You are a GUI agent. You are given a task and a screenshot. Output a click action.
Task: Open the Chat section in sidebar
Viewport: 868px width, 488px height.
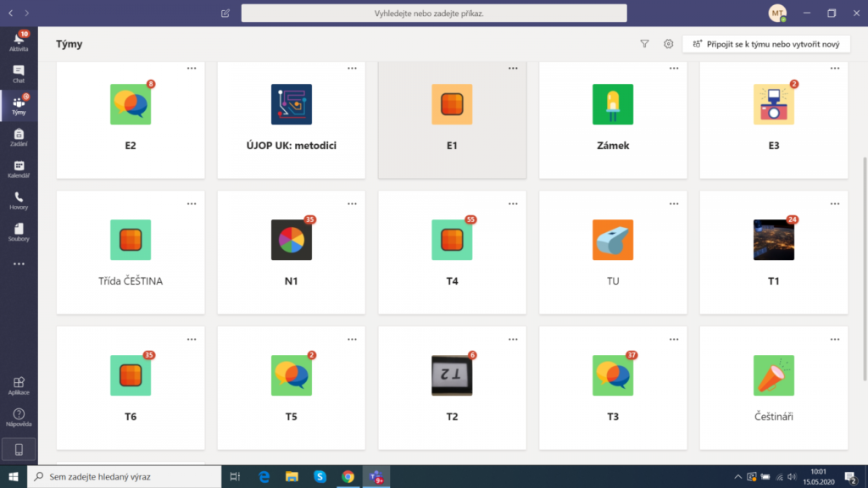(x=19, y=74)
